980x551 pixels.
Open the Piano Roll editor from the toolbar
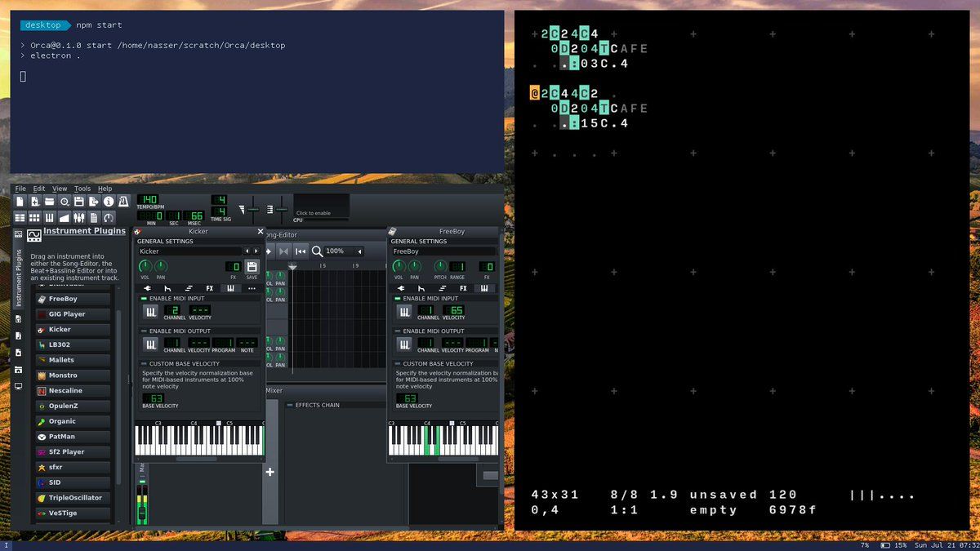(x=50, y=218)
